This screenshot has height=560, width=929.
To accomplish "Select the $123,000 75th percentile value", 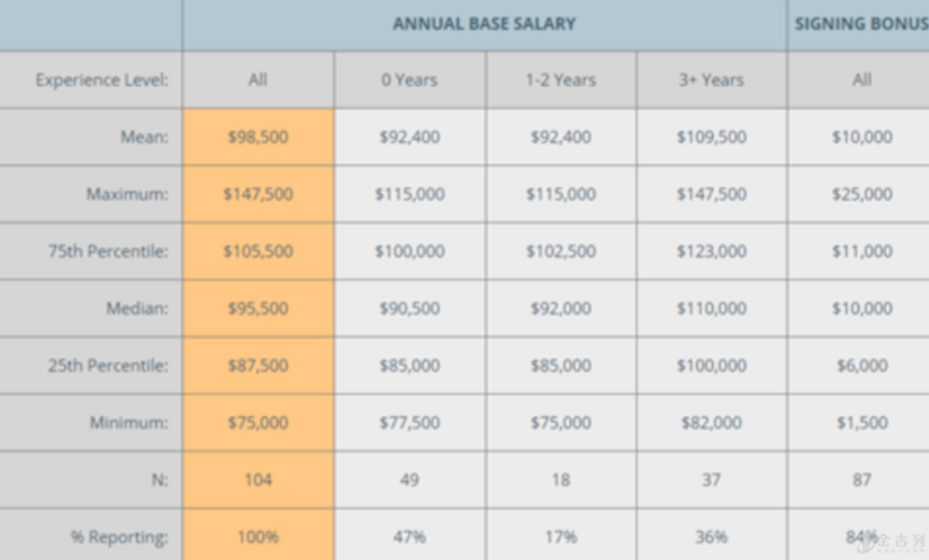I will coord(711,252).
